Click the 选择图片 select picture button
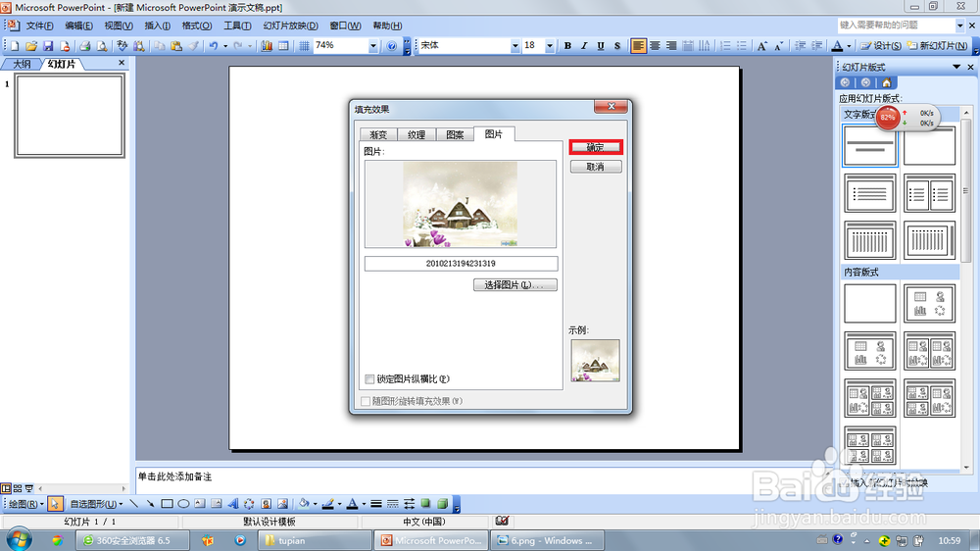980x551 pixels. (x=515, y=285)
